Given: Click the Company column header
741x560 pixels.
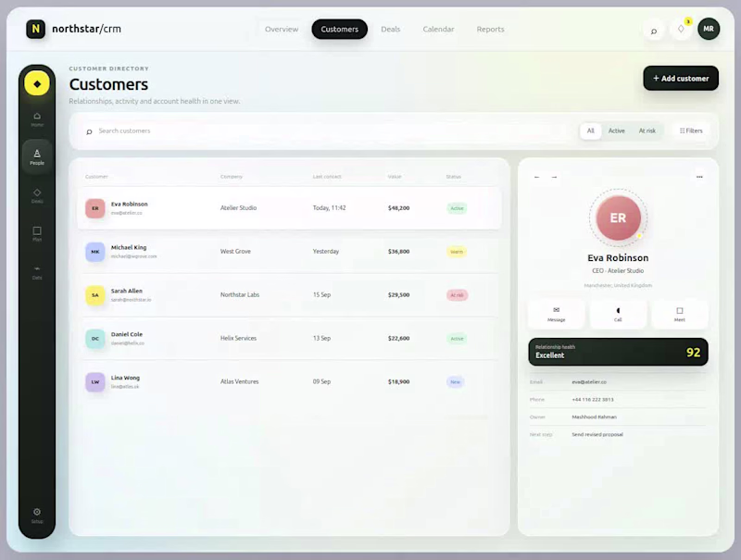Looking at the screenshot, I should (231, 177).
